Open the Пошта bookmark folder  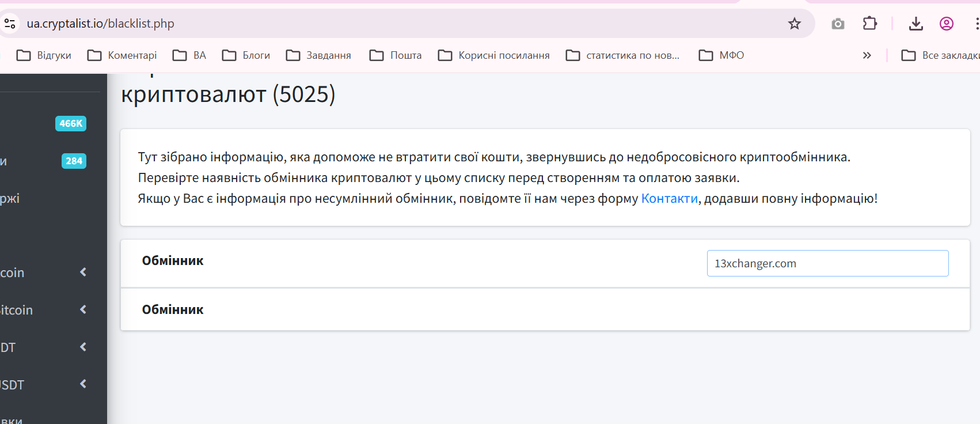396,55
